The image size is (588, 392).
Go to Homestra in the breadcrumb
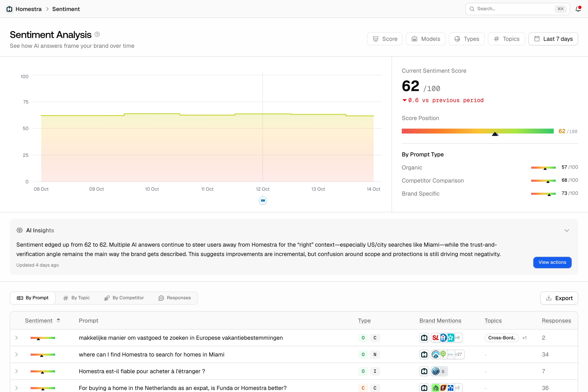coord(29,9)
